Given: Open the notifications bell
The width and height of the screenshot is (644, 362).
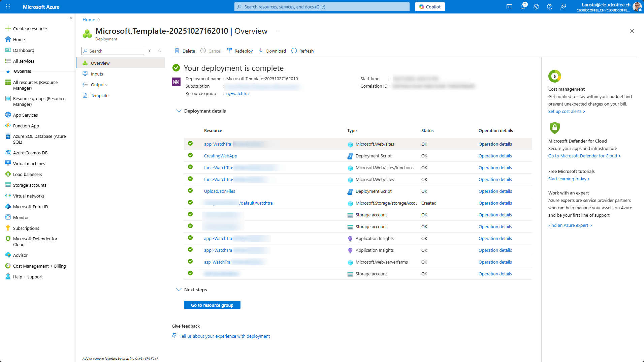Looking at the screenshot, I should 522,7.
